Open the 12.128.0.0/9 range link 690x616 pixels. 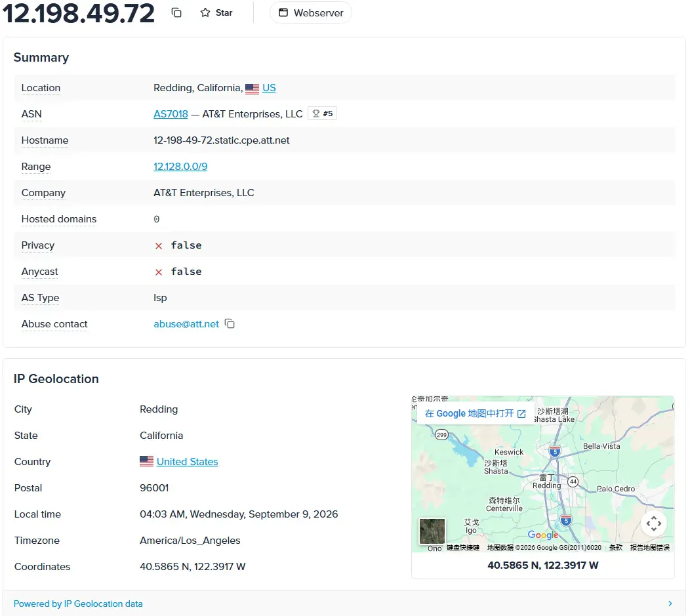coord(180,167)
